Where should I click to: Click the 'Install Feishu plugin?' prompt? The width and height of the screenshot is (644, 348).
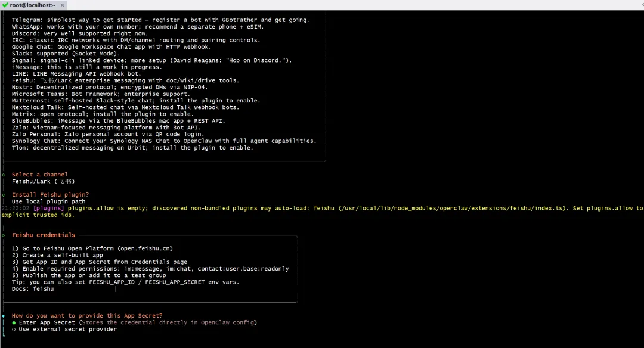(x=50, y=195)
